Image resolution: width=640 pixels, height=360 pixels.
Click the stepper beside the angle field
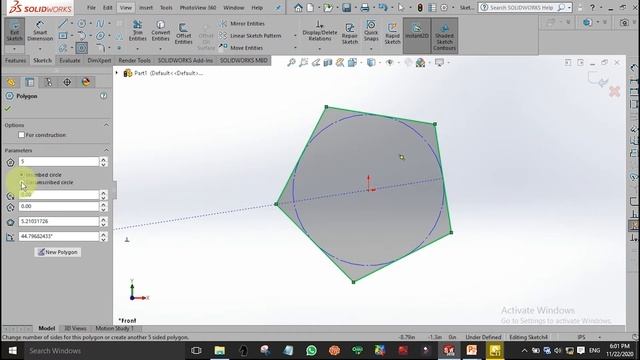point(104,236)
